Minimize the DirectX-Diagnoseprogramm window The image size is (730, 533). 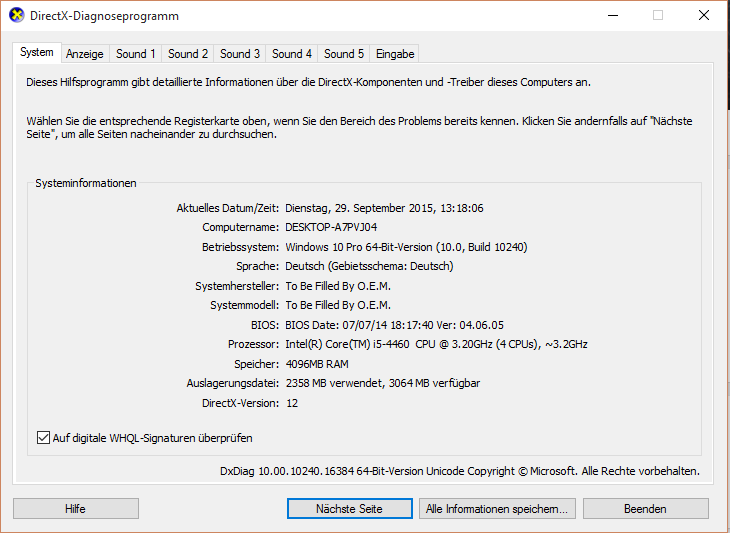pos(613,15)
